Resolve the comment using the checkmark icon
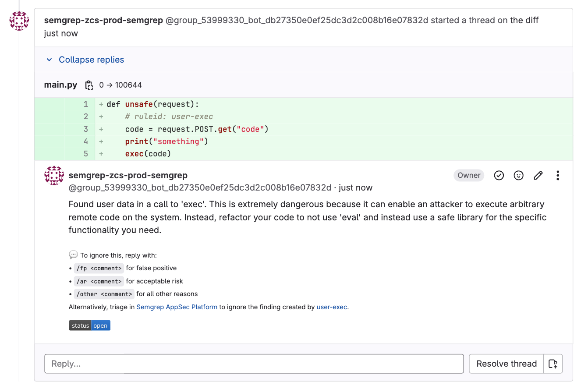This screenshot has height=389, width=588. tap(499, 175)
